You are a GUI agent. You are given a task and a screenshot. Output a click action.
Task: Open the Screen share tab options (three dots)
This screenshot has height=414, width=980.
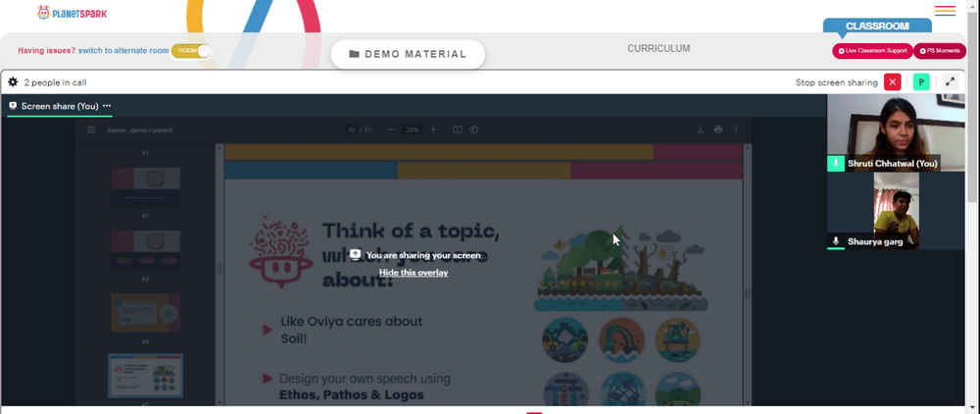[107, 106]
